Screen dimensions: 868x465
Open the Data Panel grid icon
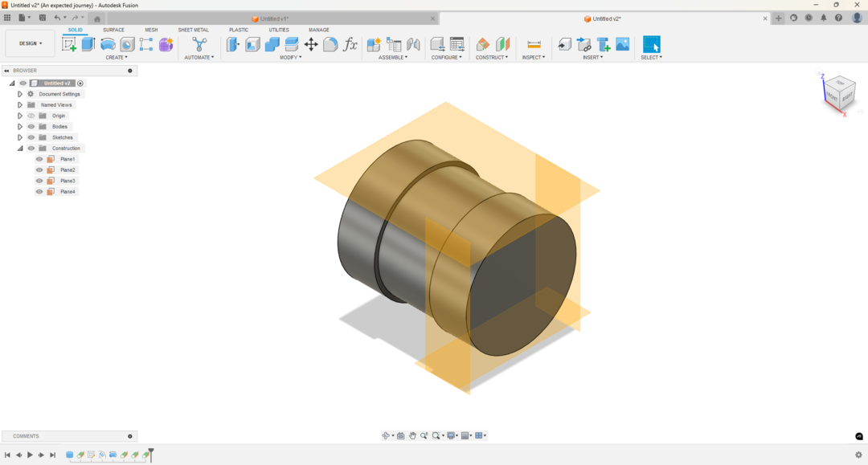click(x=7, y=18)
